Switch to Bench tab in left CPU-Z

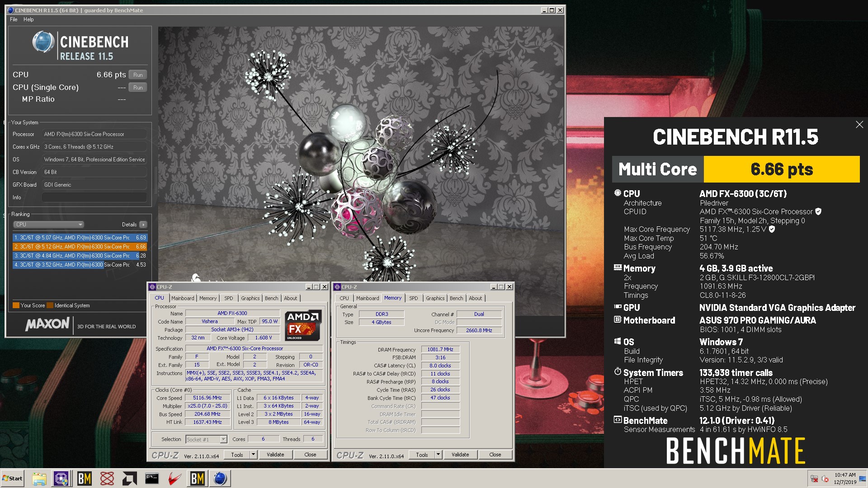click(272, 298)
